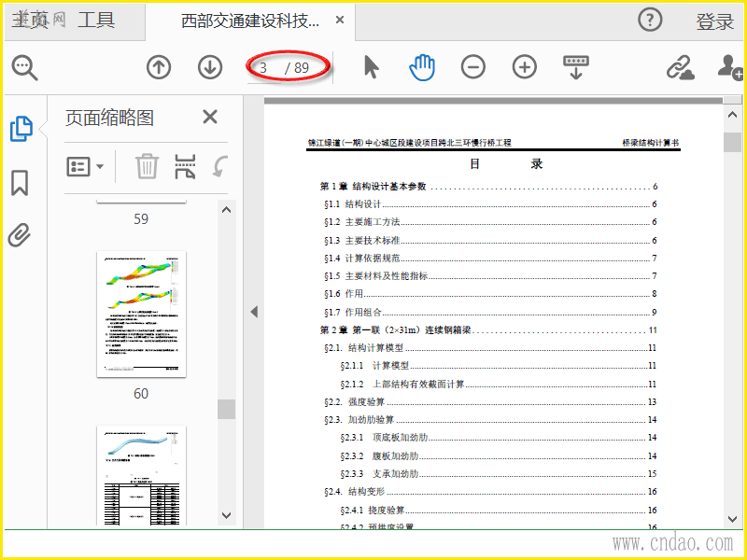Select the arrow selection tool
This screenshot has width=747, height=560.
coord(371,66)
